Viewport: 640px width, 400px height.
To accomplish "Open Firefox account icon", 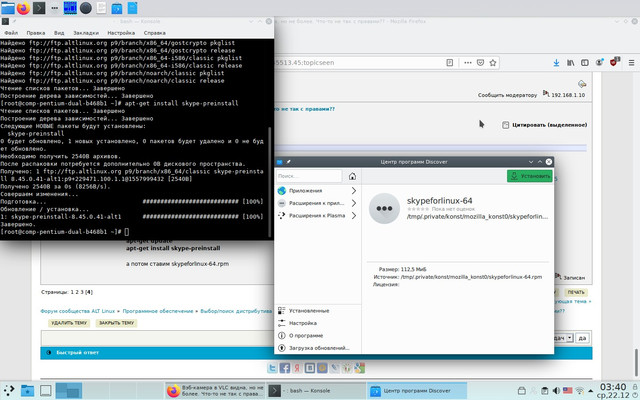I will [599, 62].
